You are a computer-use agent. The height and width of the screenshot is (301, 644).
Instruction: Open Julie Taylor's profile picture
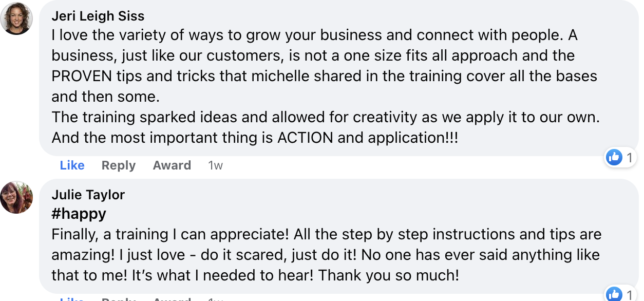tap(16, 197)
